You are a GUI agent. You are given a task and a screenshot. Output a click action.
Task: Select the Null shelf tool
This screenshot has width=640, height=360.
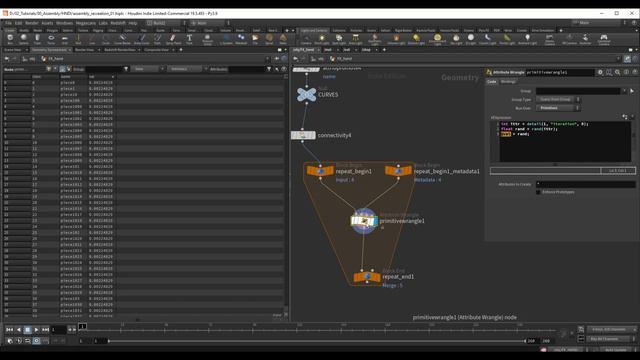[x=78, y=39]
